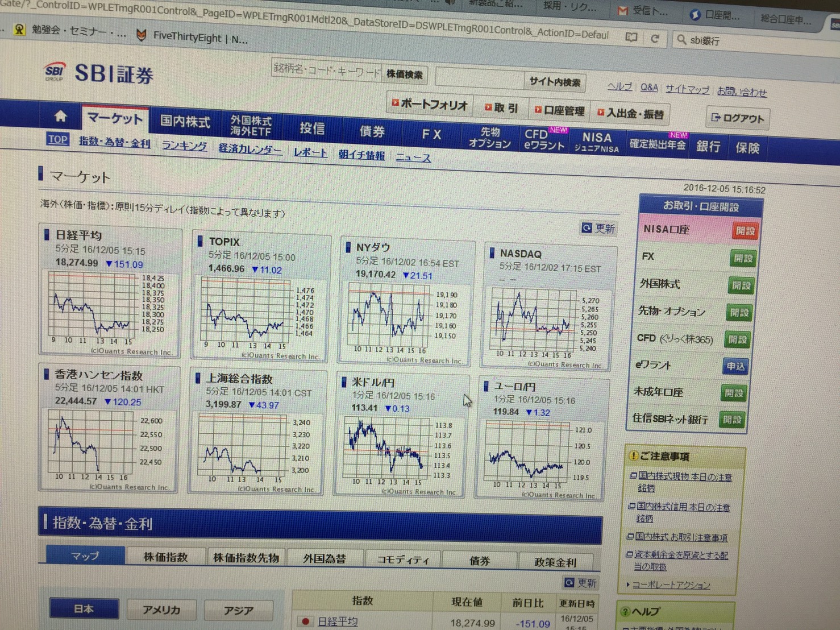840x630 pixels.
Task: Click 開設 button for NISA口座
Action: (745, 230)
